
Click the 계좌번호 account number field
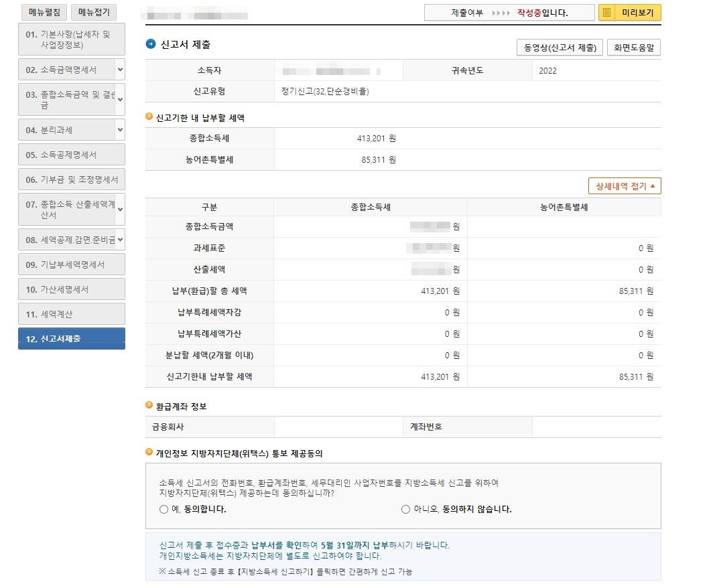pyautogui.click(x=596, y=427)
